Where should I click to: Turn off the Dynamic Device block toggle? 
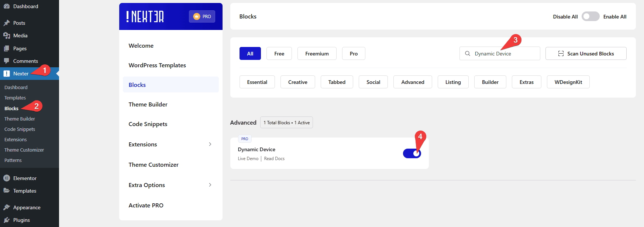[412, 153]
